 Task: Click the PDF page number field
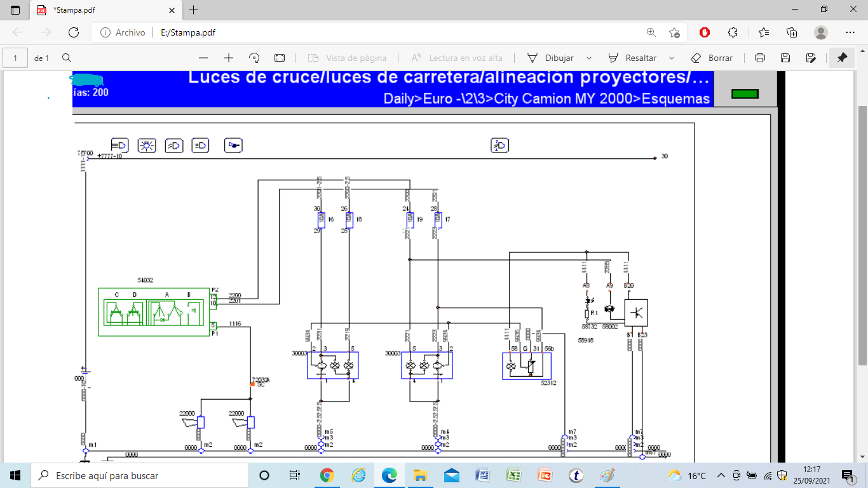(16, 58)
